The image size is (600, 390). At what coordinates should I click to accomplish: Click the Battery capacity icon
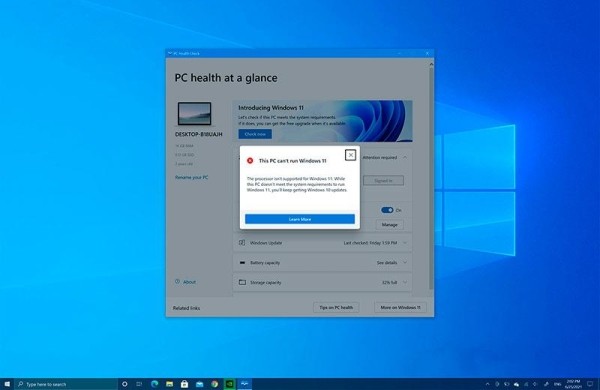click(x=242, y=263)
